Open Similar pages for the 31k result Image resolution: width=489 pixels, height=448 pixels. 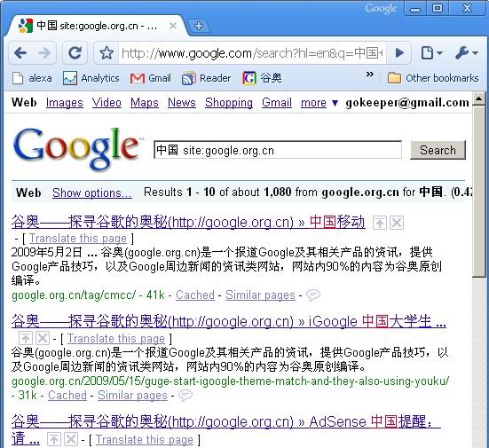click(x=132, y=396)
